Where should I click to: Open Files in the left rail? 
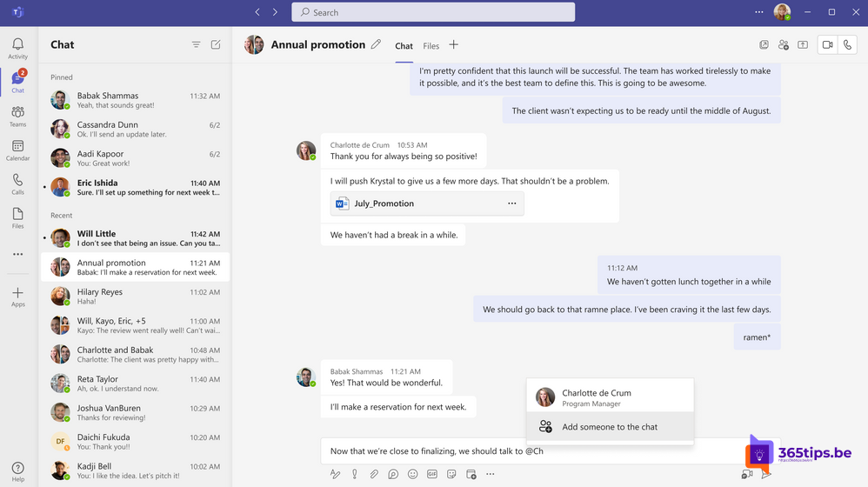(x=17, y=217)
